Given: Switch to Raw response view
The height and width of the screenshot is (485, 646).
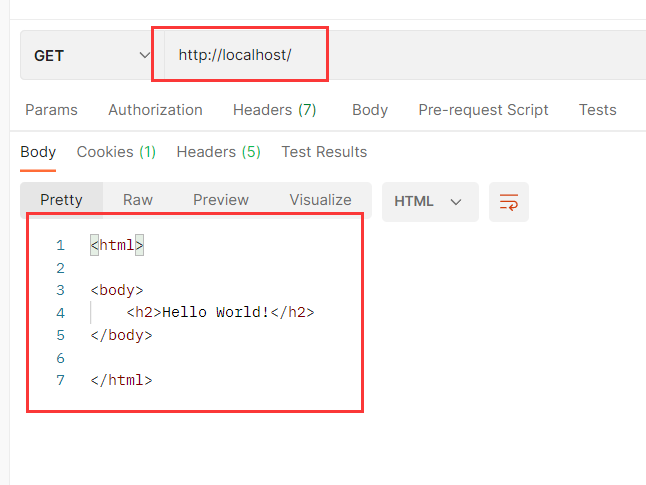Looking at the screenshot, I should pos(138,200).
